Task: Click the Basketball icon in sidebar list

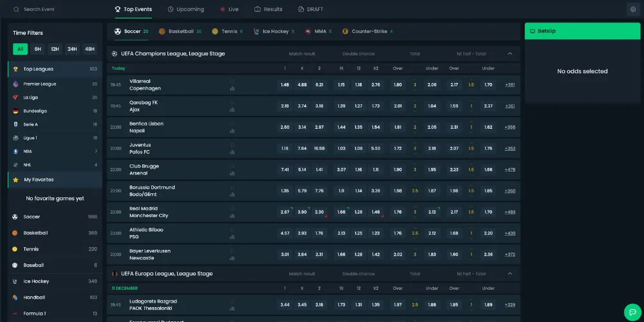Action: (x=15, y=233)
